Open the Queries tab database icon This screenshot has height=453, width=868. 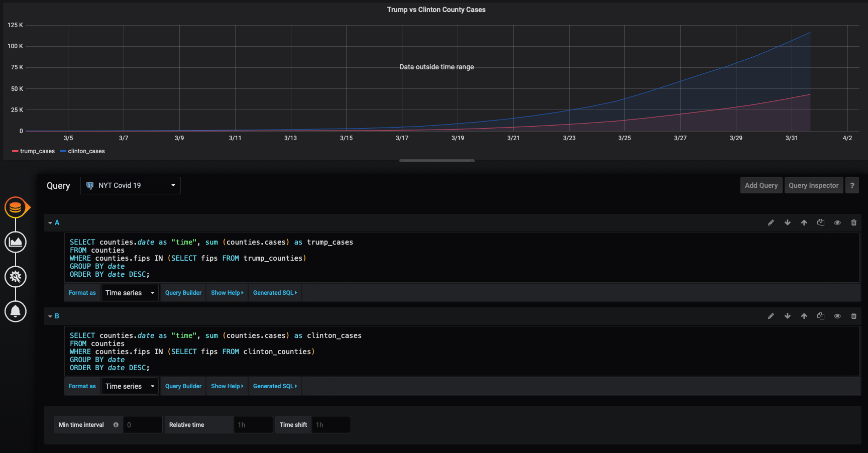[16, 207]
